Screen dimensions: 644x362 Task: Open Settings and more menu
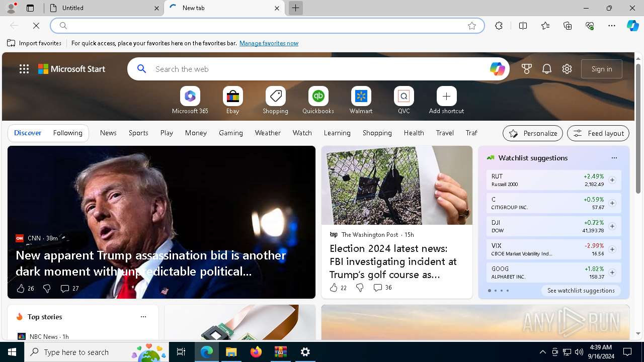pyautogui.click(x=612, y=26)
